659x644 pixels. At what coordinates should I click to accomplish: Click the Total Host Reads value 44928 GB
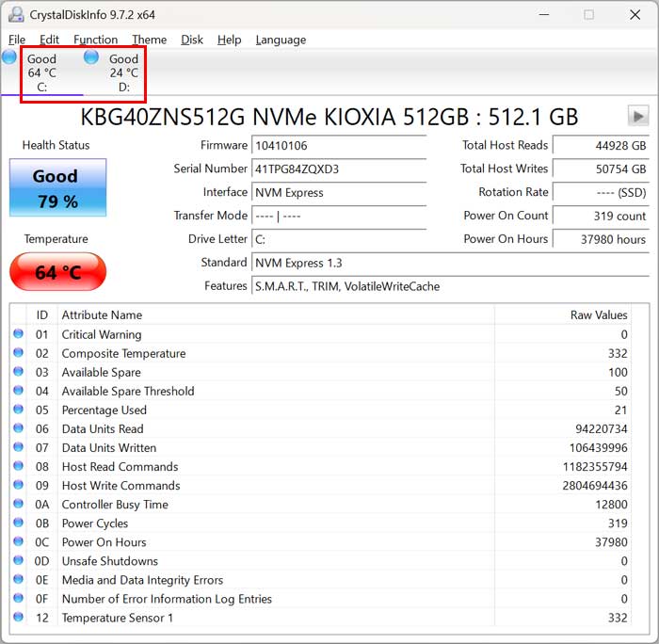601,146
